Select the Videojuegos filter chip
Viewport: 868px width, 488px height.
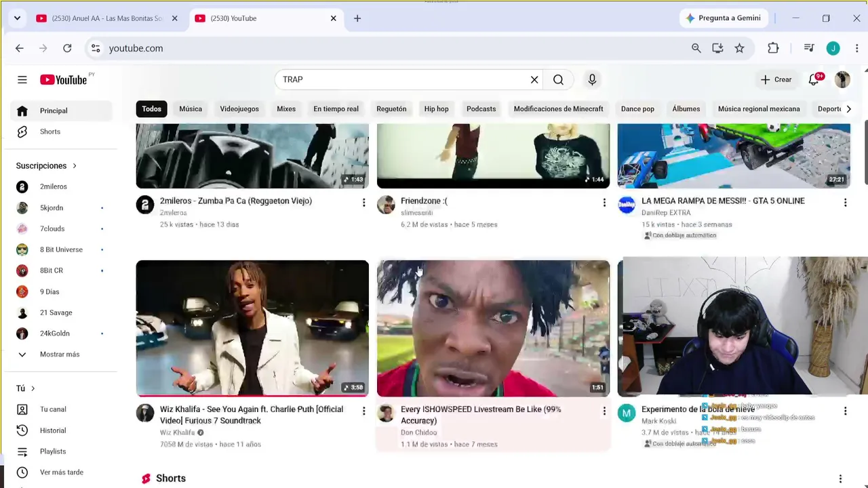(239, 108)
